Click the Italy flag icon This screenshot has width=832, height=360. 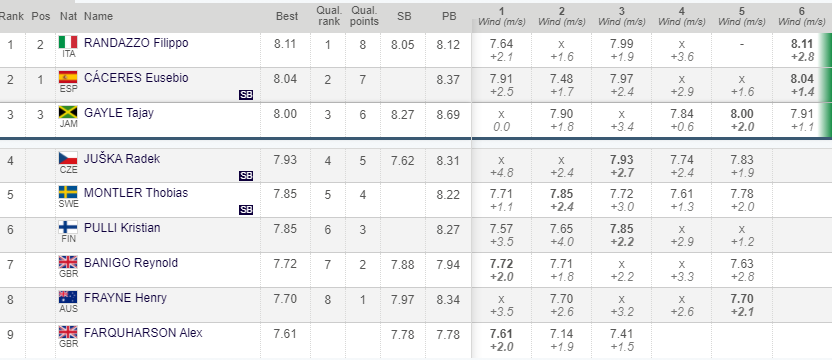pos(68,42)
